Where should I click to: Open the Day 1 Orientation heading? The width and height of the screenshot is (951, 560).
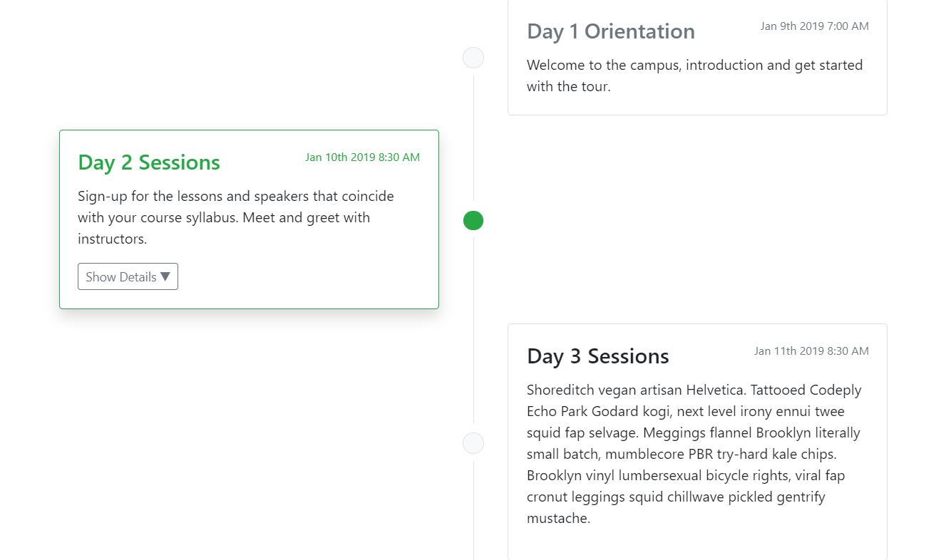coord(610,31)
